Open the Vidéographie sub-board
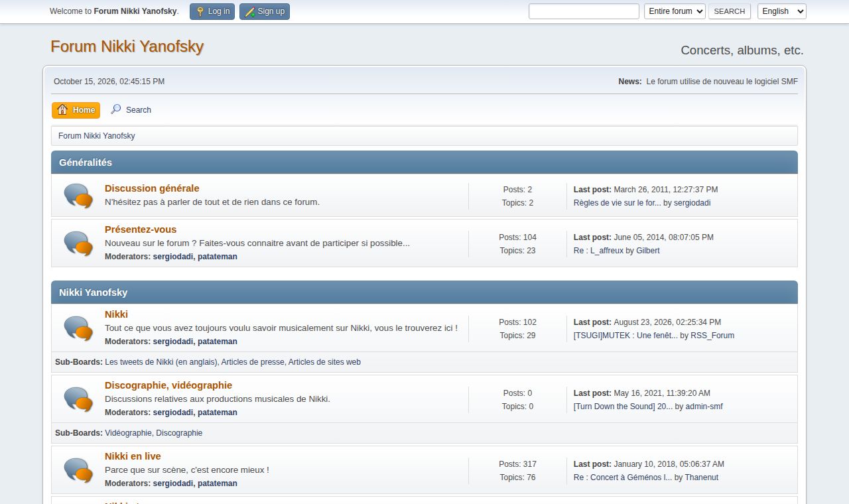The height and width of the screenshot is (504, 849). tap(128, 433)
